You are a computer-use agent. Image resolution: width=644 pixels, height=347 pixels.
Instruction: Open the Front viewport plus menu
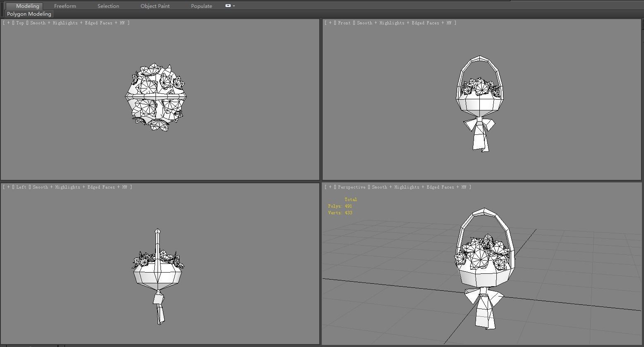point(330,23)
